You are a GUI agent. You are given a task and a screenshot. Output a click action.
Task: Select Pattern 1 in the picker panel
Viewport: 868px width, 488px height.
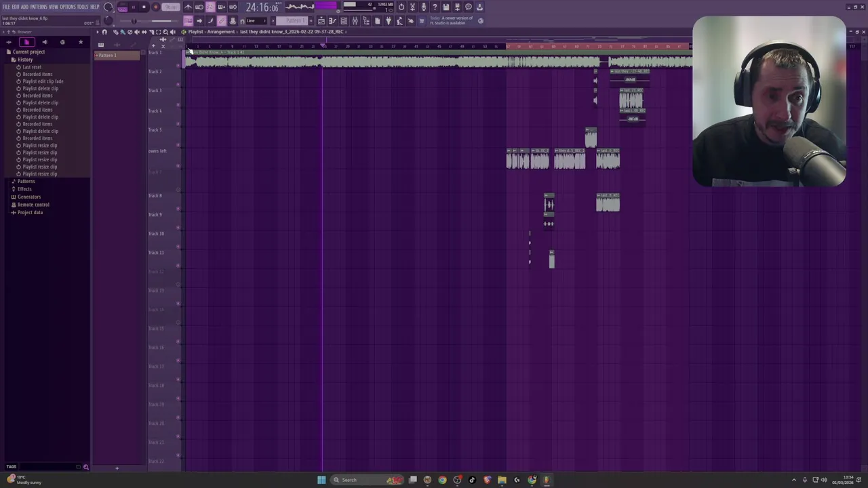point(117,56)
